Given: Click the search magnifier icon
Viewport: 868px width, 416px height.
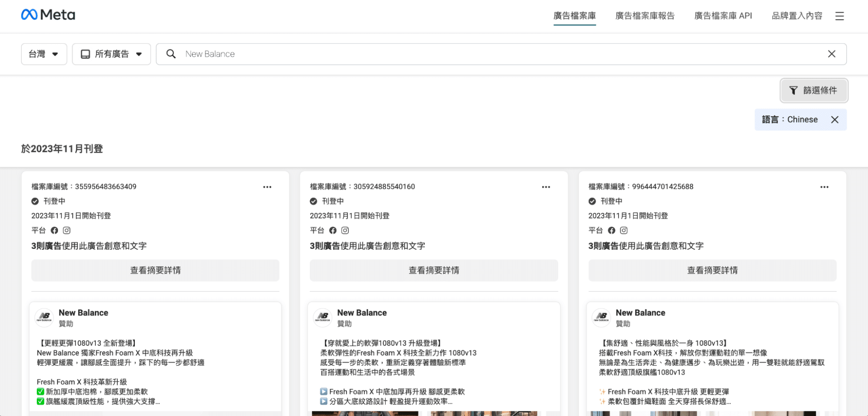Looking at the screenshot, I should (171, 54).
